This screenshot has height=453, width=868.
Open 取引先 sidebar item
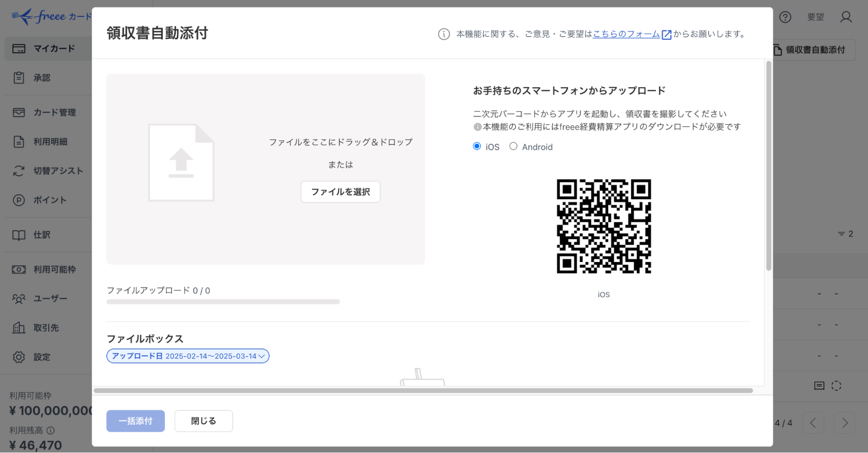48,328
